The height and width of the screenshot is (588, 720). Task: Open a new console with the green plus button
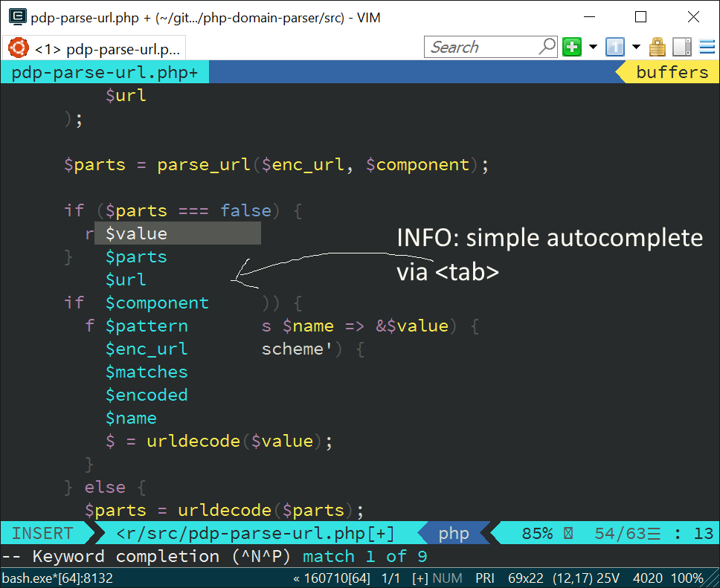tap(571, 47)
